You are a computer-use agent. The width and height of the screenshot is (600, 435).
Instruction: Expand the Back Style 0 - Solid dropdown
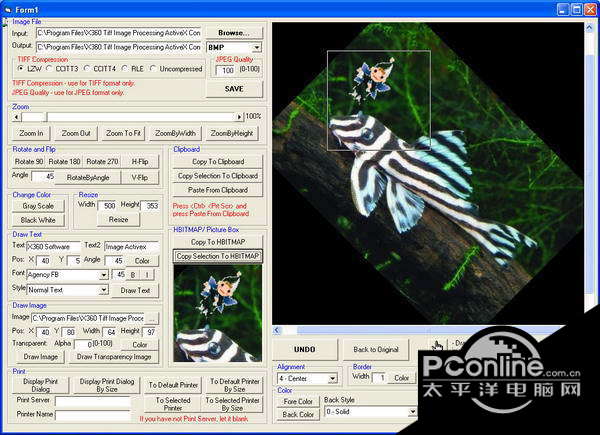click(412, 411)
